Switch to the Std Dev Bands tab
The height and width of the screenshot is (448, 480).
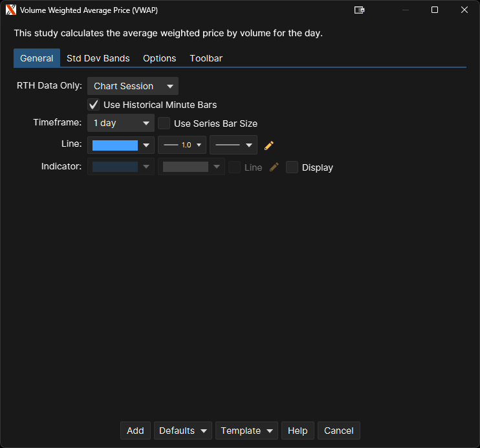point(98,58)
